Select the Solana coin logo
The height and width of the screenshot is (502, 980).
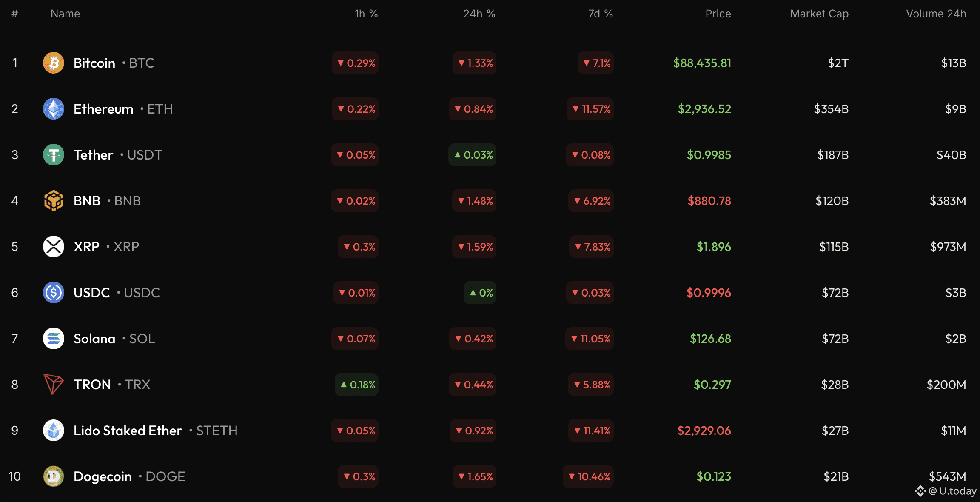pos(54,339)
